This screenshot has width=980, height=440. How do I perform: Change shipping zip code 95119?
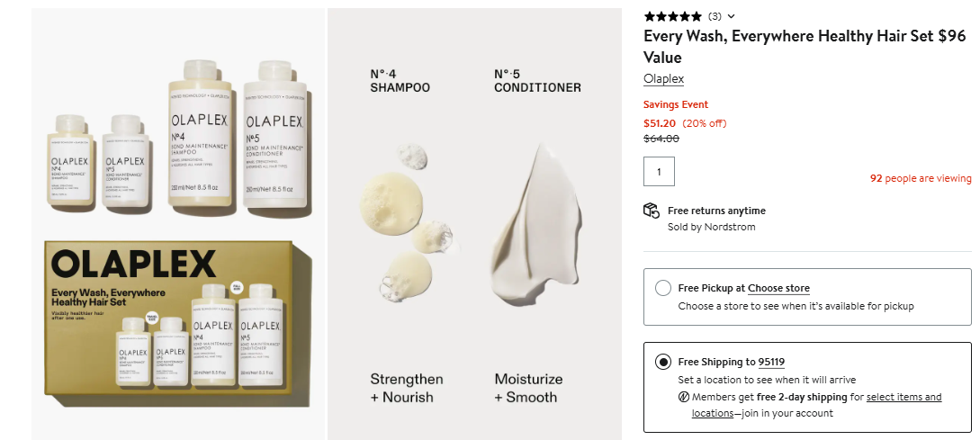click(x=771, y=362)
